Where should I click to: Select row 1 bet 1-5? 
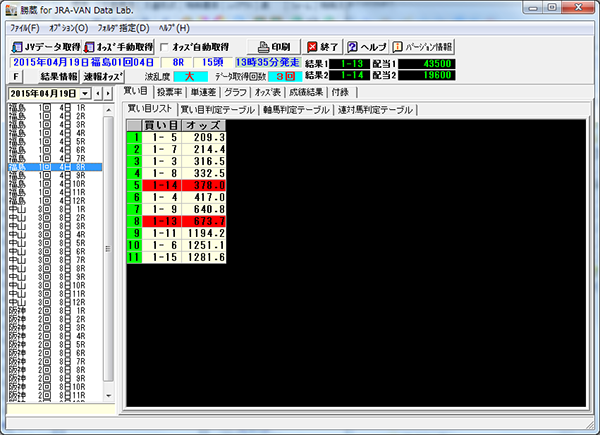pos(162,137)
